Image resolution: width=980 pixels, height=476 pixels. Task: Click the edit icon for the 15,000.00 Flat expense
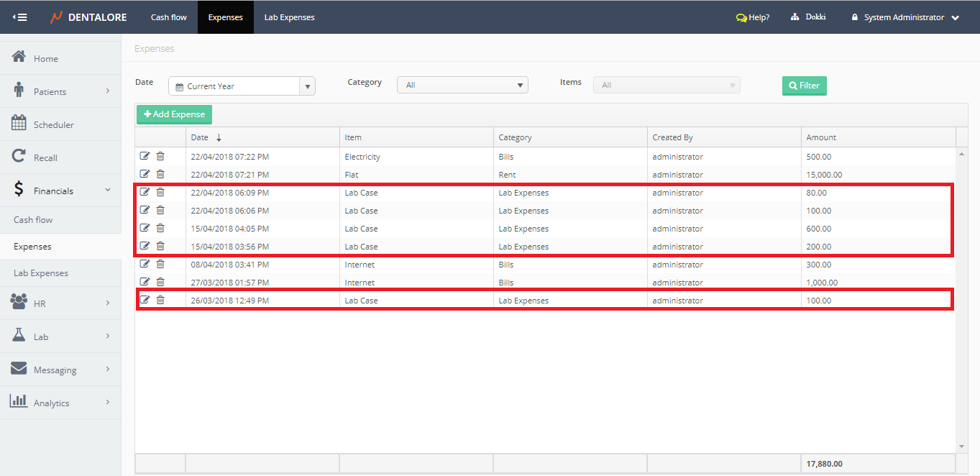tap(145, 174)
